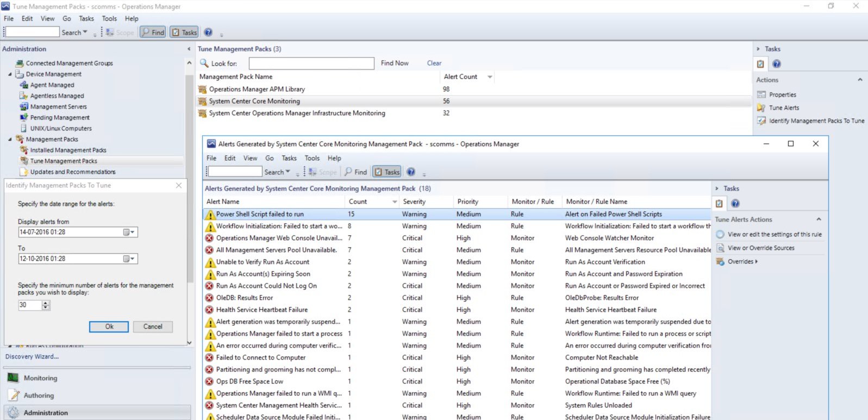Collapse Management Packs tree node
This screenshot has width=868, height=420.
10,139
